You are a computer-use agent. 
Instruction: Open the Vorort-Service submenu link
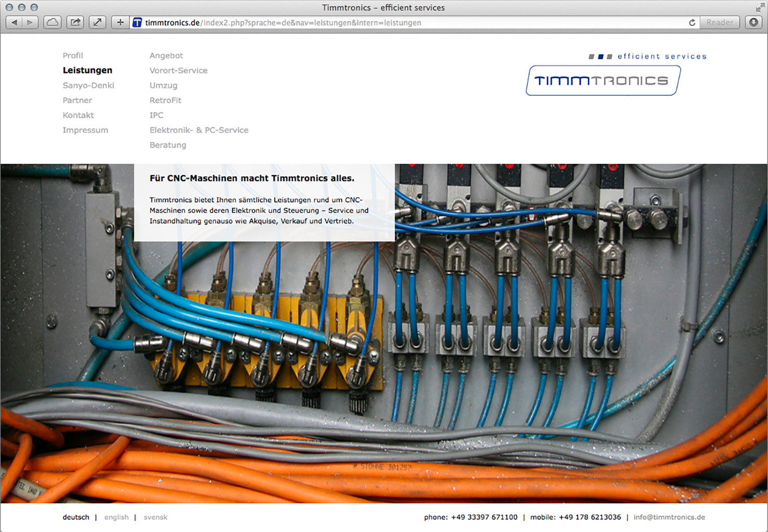(178, 71)
